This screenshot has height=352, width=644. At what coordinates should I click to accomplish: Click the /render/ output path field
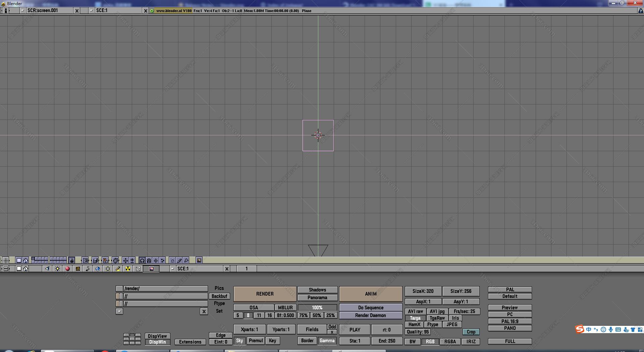[165, 288]
